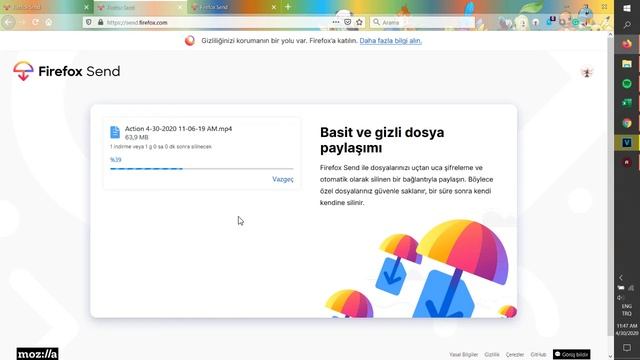Click the Görüş bildir feedback button

tap(571, 354)
